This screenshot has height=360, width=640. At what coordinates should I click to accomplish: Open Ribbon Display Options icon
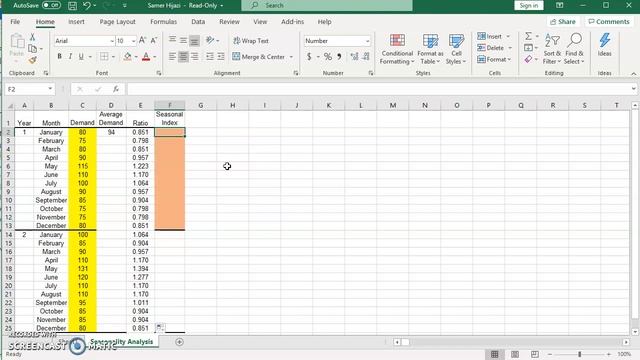[x=560, y=5]
